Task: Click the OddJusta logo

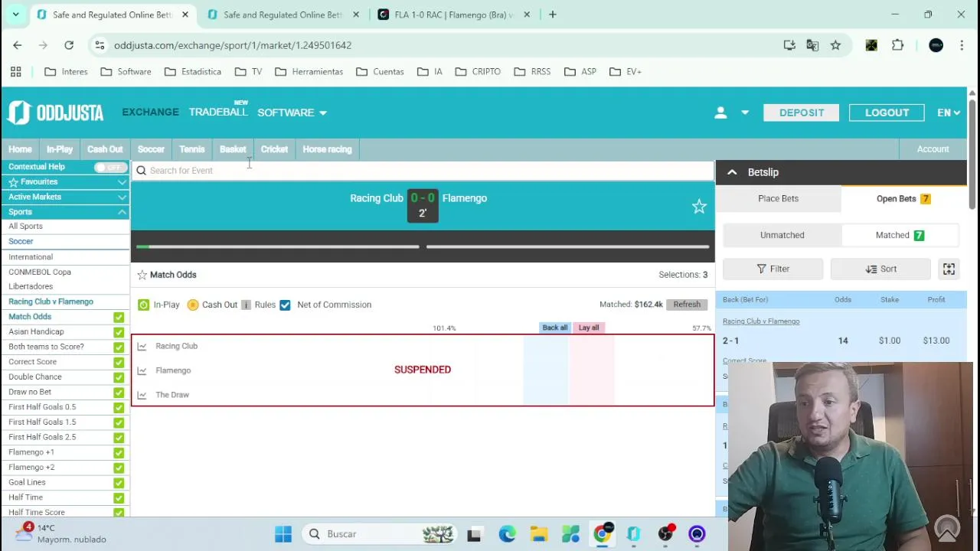Action: click(55, 112)
